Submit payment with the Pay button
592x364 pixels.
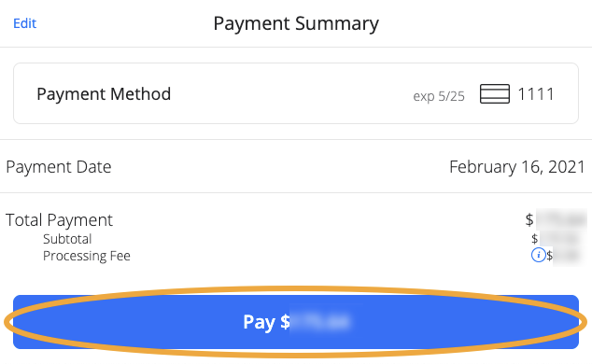296,322
